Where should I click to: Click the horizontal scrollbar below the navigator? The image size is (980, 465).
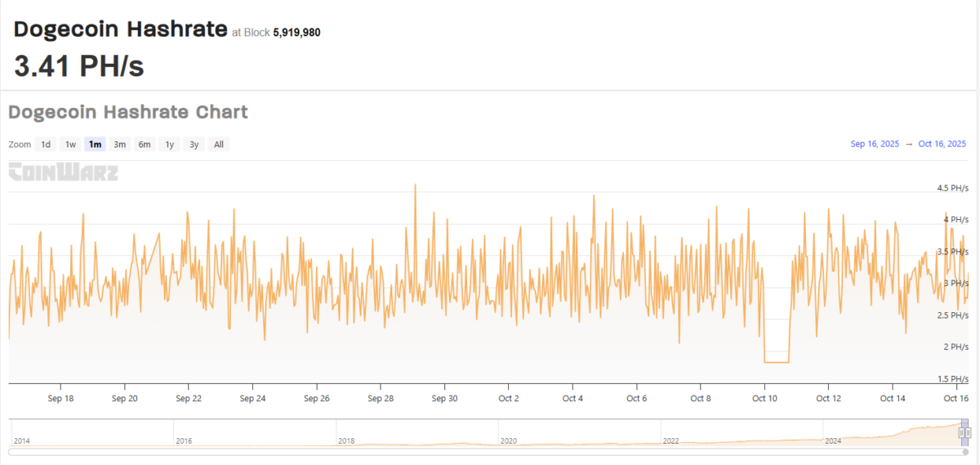[488, 452]
